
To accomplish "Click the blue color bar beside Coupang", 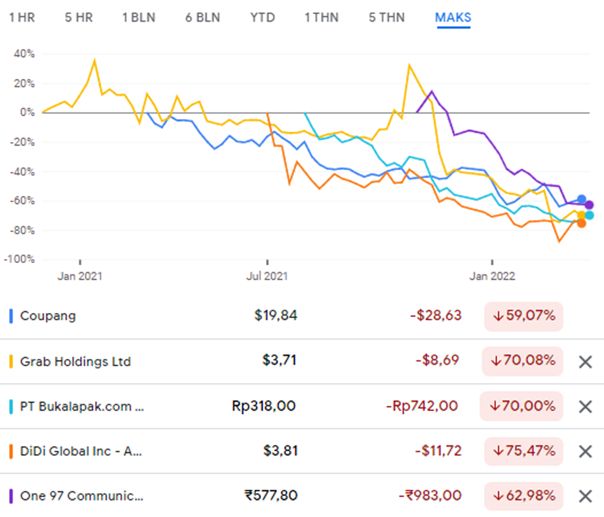I will pyautogui.click(x=11, y=316).
